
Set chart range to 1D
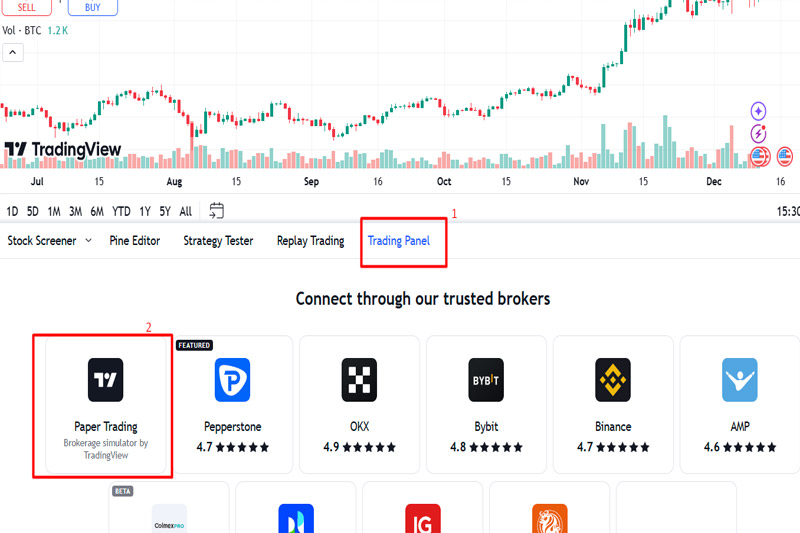pos(12,211)
